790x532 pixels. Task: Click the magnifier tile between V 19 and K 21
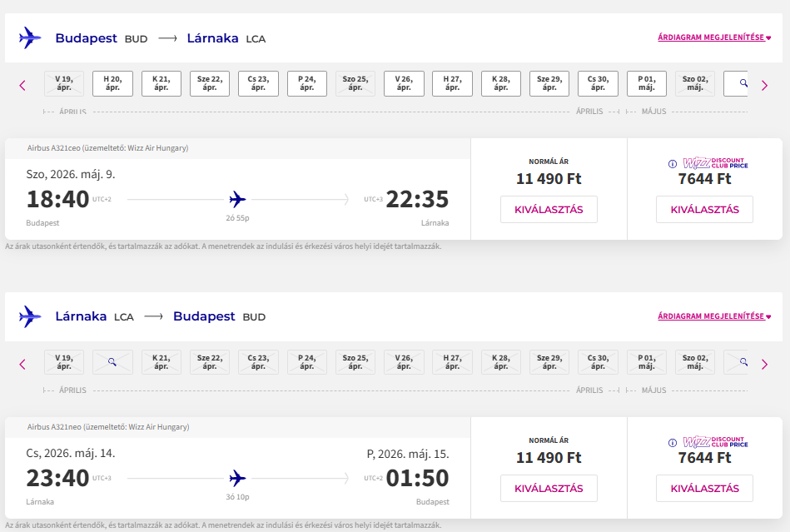112,362
